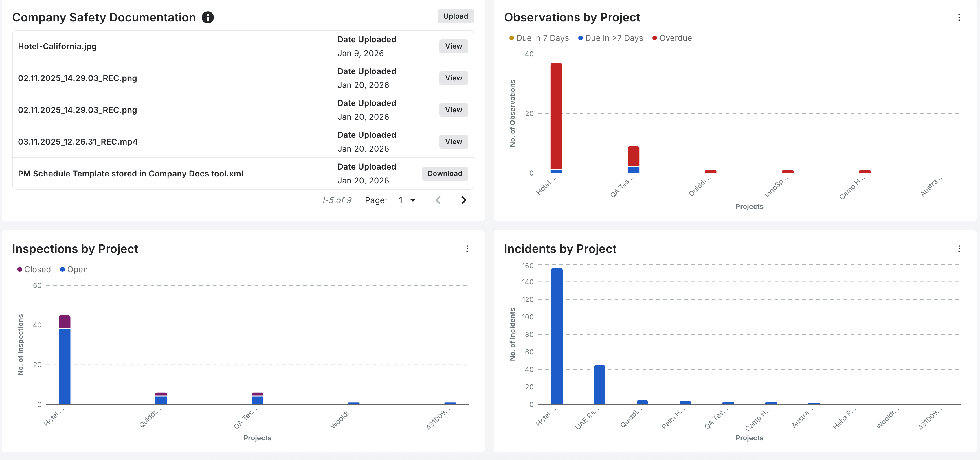Click the previous page arrow
980x460 pixels.
pos(438,200)
